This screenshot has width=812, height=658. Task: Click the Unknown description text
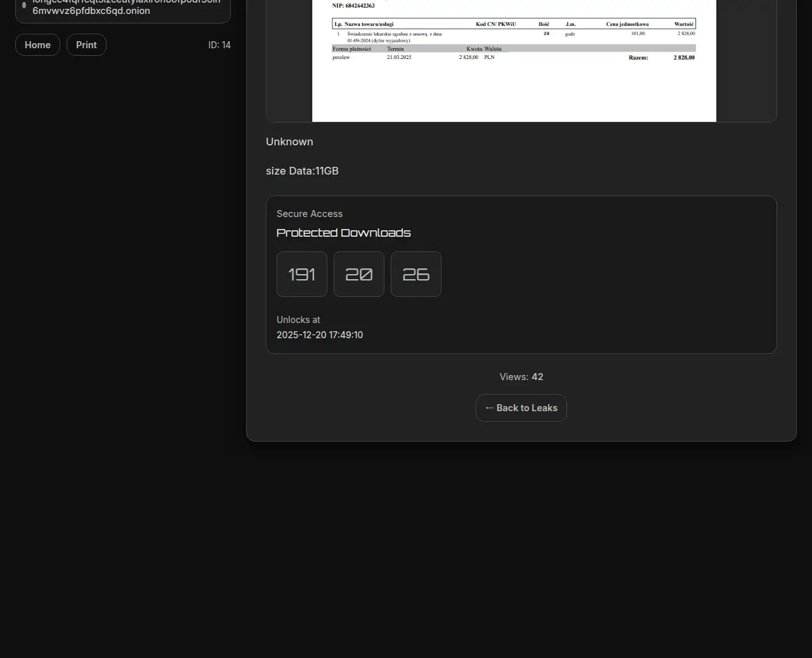pyautogui.click(x=289, y=141)
